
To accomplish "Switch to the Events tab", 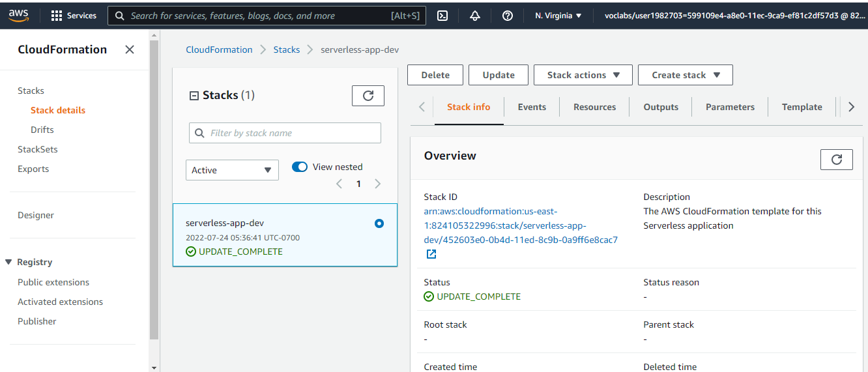I will (x=532, y=107).
